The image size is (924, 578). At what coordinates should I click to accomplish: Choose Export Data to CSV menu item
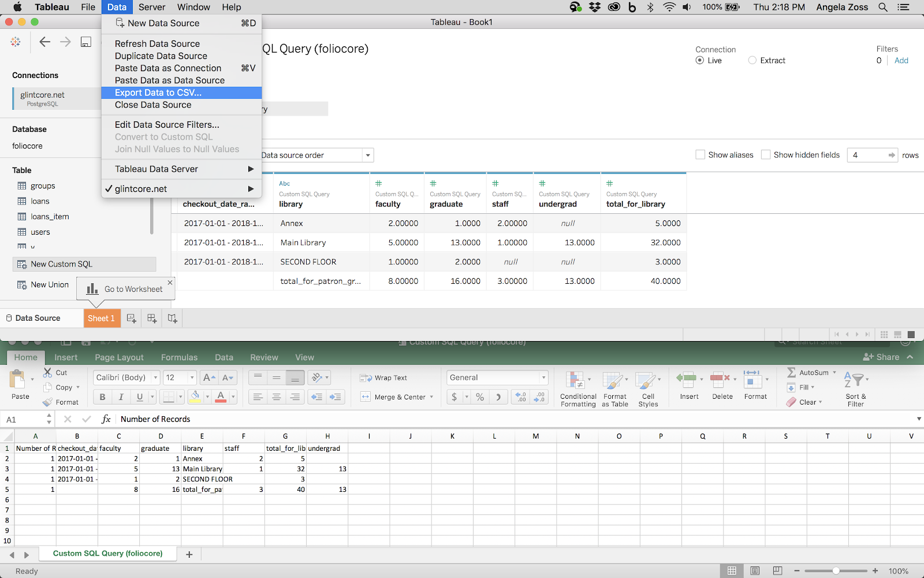181,92
